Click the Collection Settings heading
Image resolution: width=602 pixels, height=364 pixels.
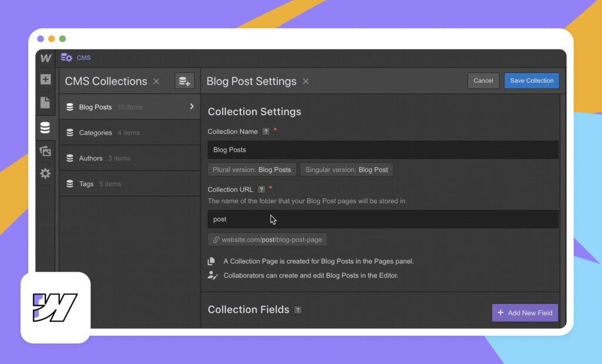click(254, 112)
